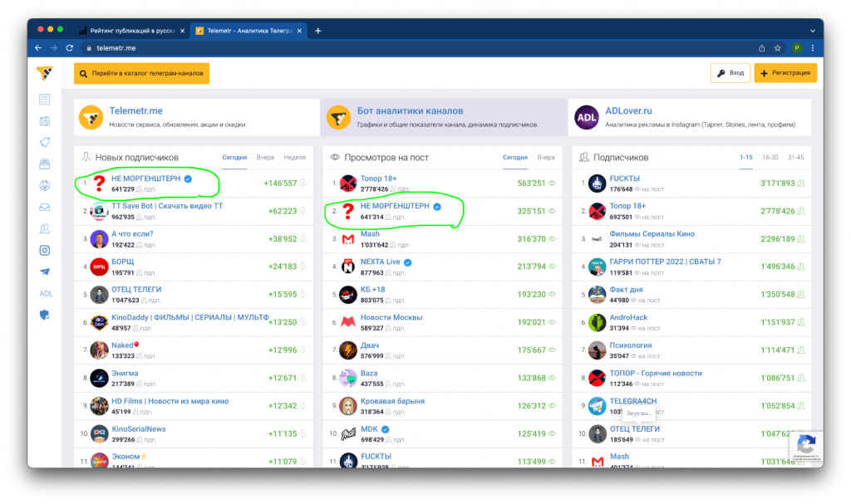
Task: Expand the tab search chevron in Chrome
Action: tap(812, 31)
